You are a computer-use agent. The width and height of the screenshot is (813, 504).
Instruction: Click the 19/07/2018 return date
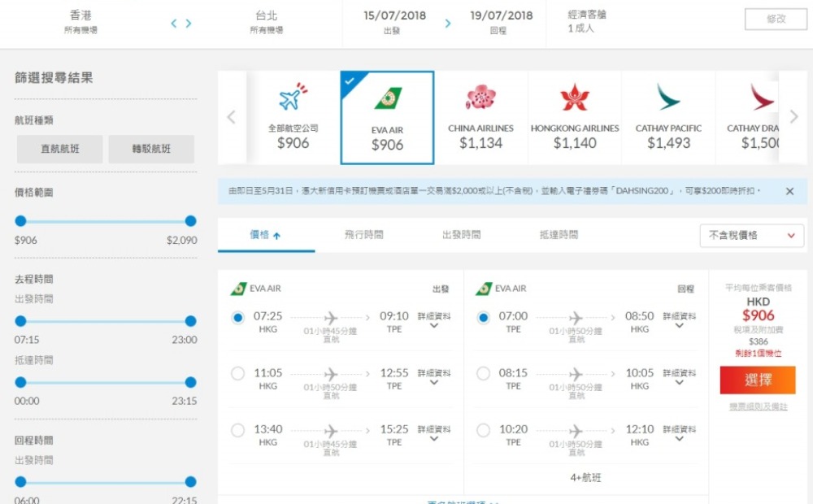pos(501,22)
